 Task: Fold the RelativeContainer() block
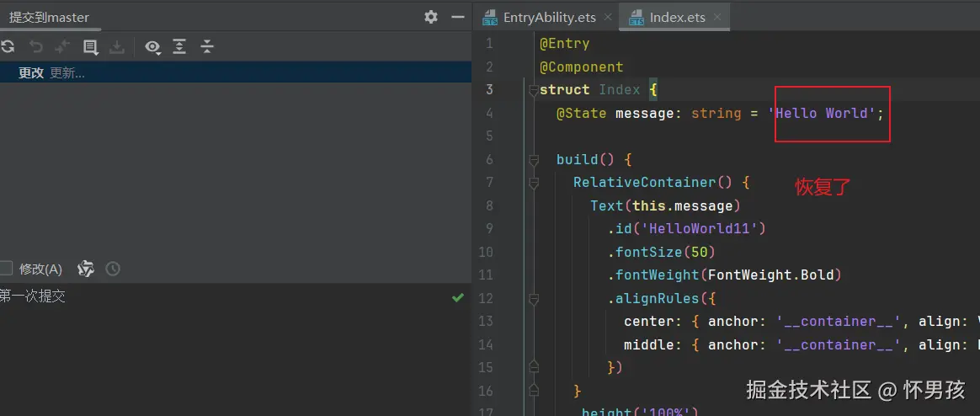pos(533,184)
